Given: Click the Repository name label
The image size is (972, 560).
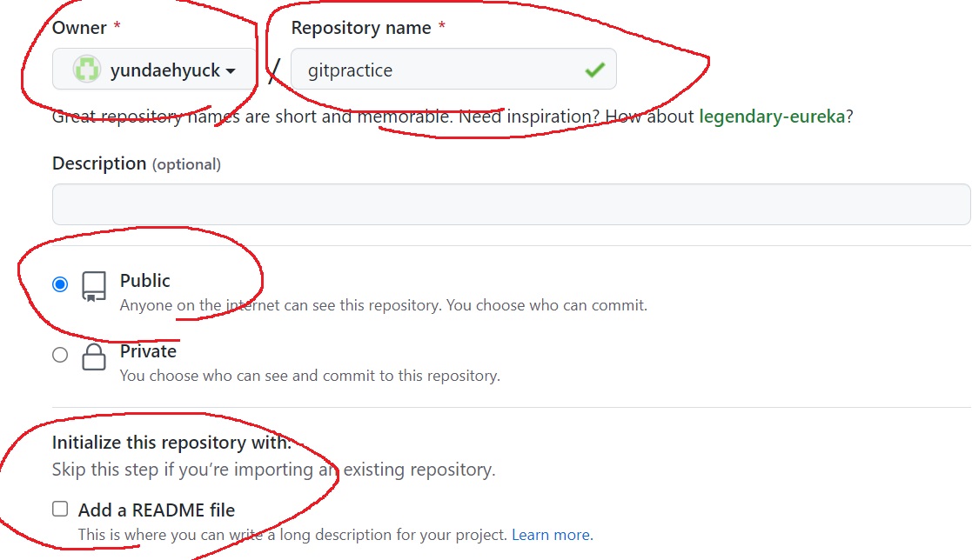Looking at the screenshot, I should pos(361,28).
